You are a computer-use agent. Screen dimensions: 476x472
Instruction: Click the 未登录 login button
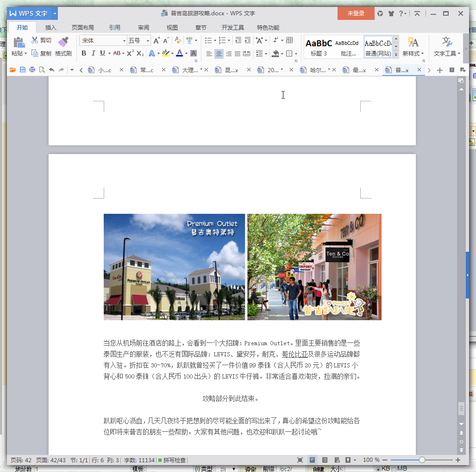(356, 13)
